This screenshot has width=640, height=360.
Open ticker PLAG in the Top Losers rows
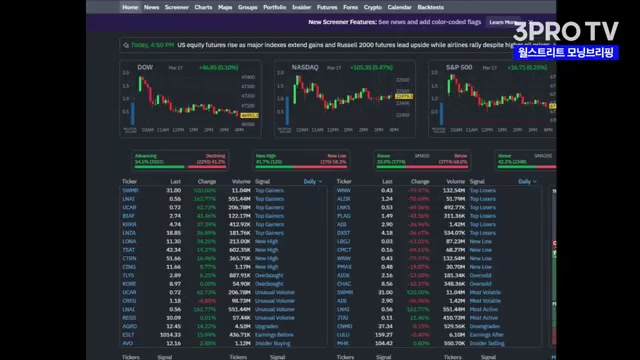point(344,216)
